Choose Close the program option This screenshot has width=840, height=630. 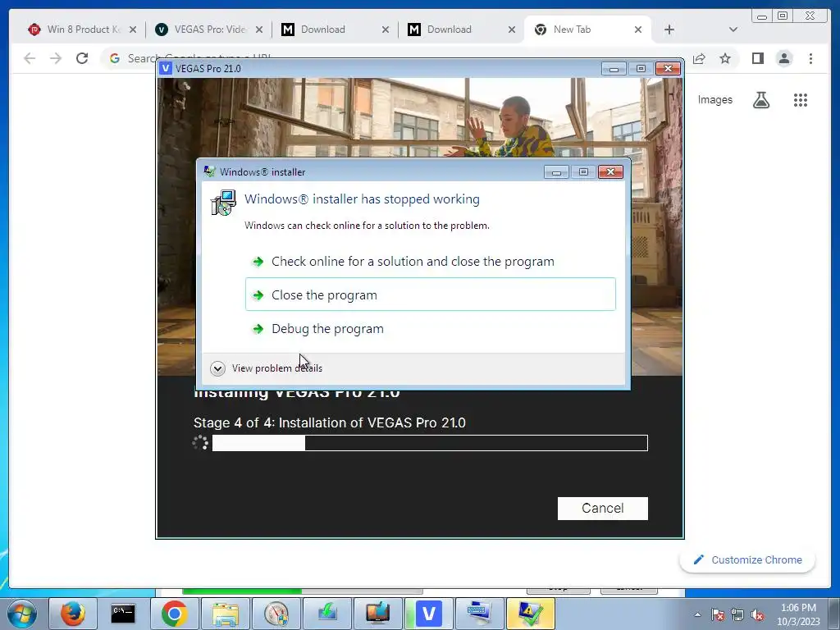(x=430, y=294)
